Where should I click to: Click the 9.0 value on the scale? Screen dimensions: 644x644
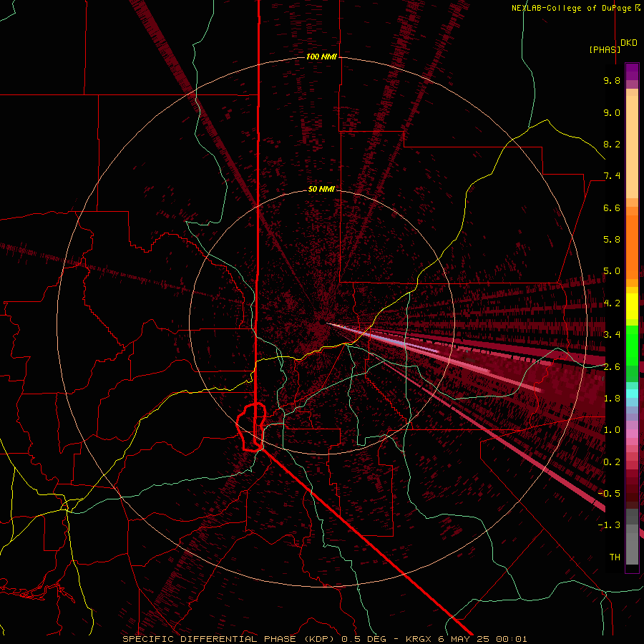pyautogui.click(x=612, y=112)
